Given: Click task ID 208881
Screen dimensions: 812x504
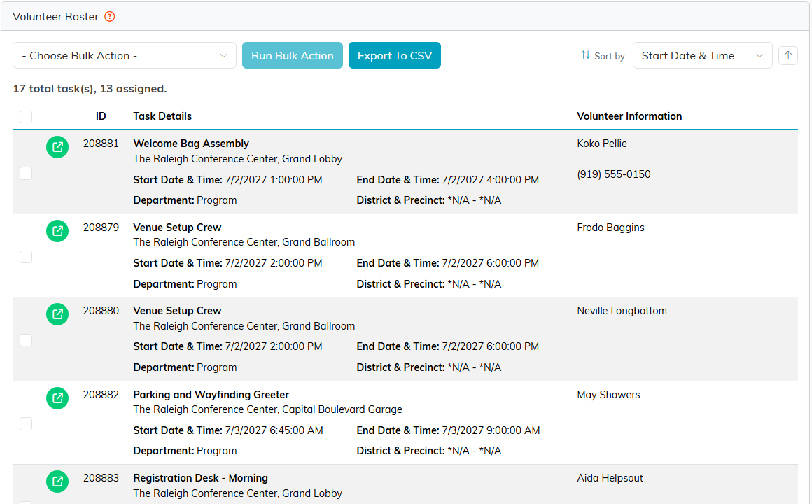Looking at the screenshot, I should tap(101, 143).
